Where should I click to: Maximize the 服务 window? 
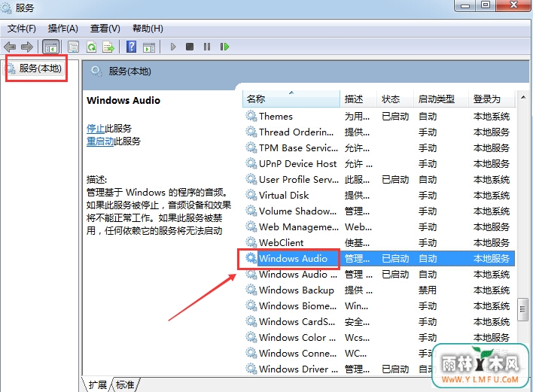tap(486, 5)
